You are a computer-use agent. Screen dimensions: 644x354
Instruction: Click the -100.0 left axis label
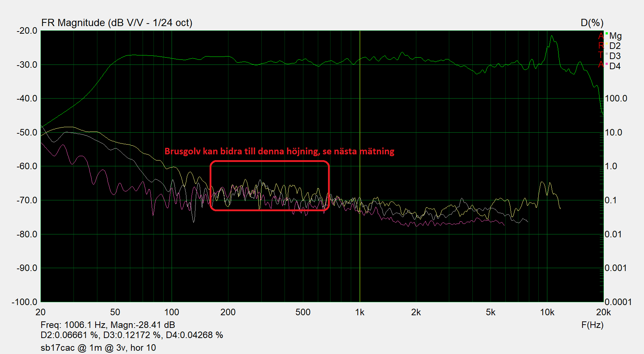[25, 302]
